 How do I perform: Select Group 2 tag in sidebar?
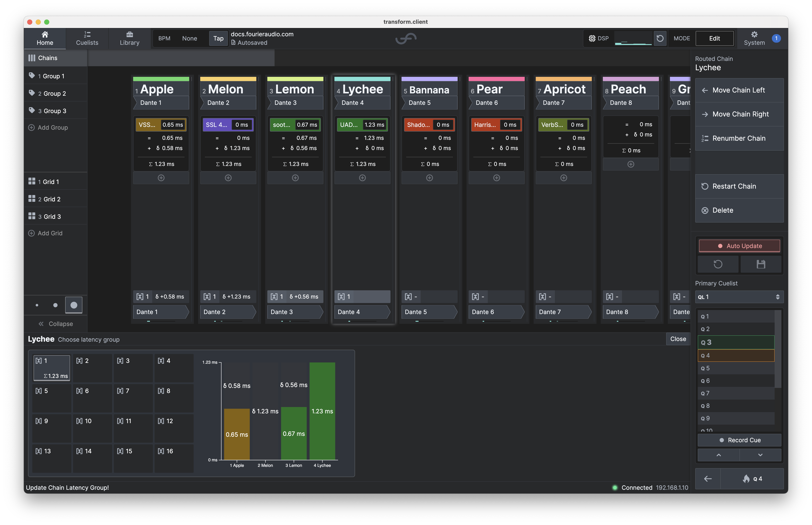click(x=55, y=93)
